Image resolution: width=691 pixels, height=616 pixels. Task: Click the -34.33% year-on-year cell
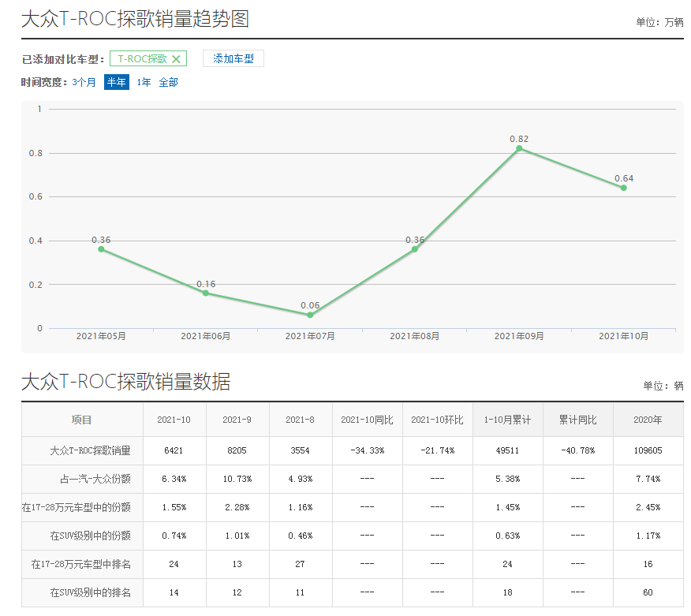[367, 451]
